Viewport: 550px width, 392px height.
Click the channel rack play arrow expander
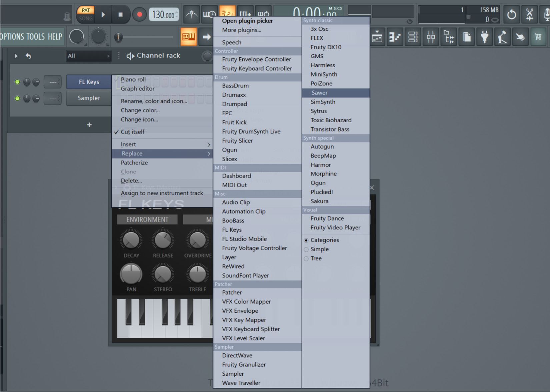(16, 56)
